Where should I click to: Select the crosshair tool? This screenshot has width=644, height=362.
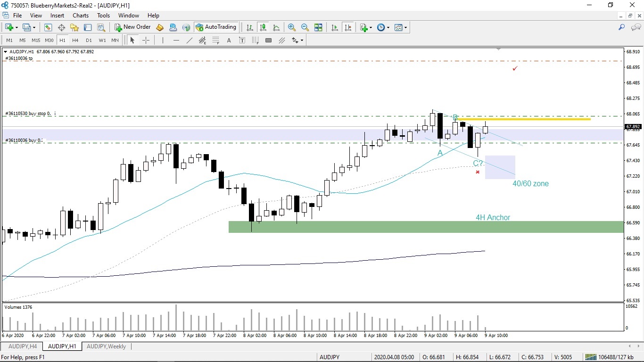click(146, 41)
